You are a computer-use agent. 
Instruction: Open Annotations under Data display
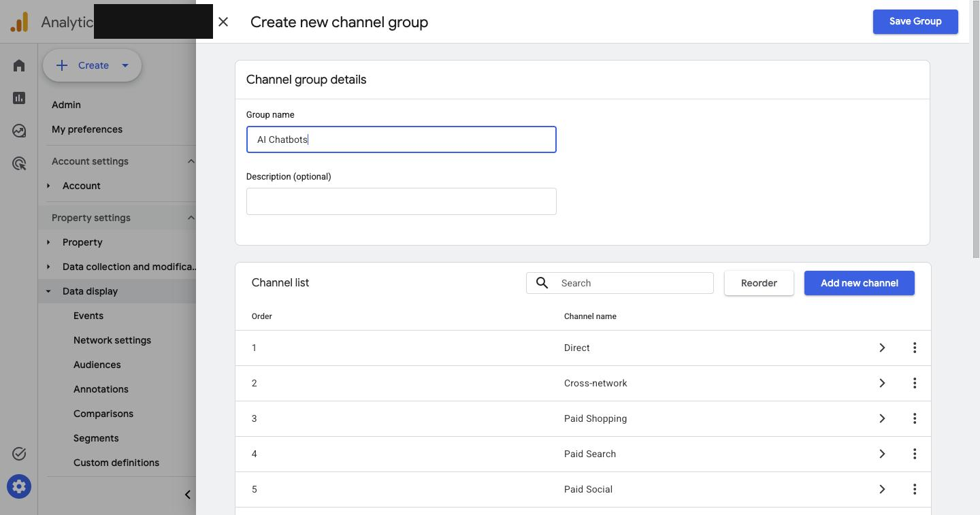(101, 389)
